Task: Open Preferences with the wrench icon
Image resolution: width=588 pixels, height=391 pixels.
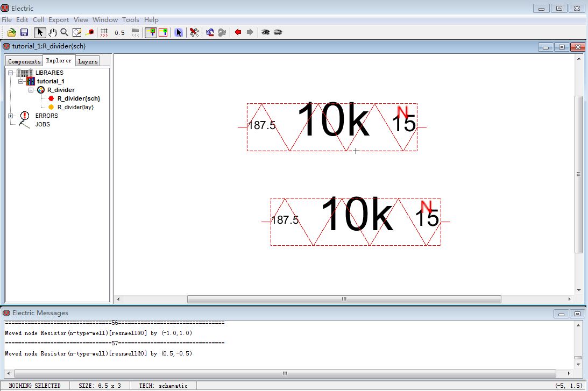Action: coord(194,32)
